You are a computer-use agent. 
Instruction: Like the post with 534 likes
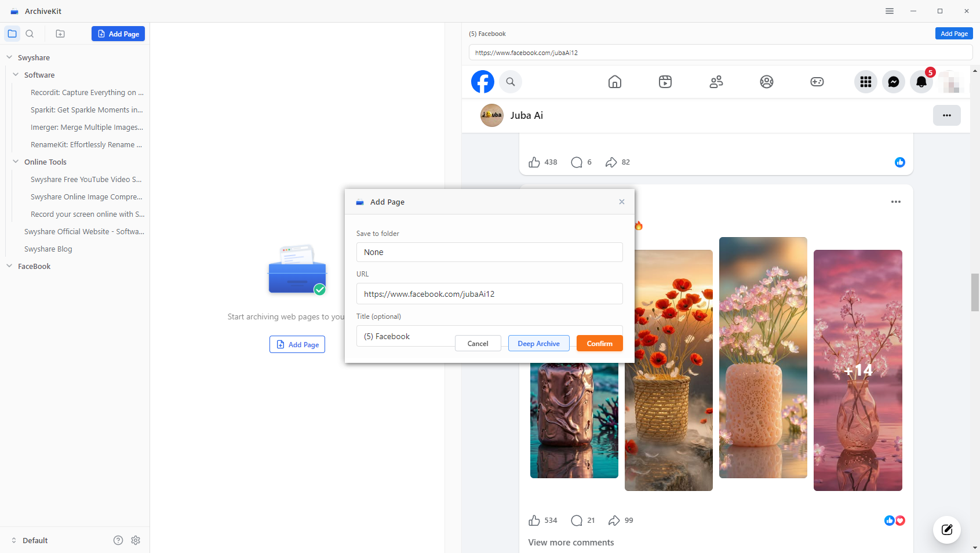(x=534, y=521)
